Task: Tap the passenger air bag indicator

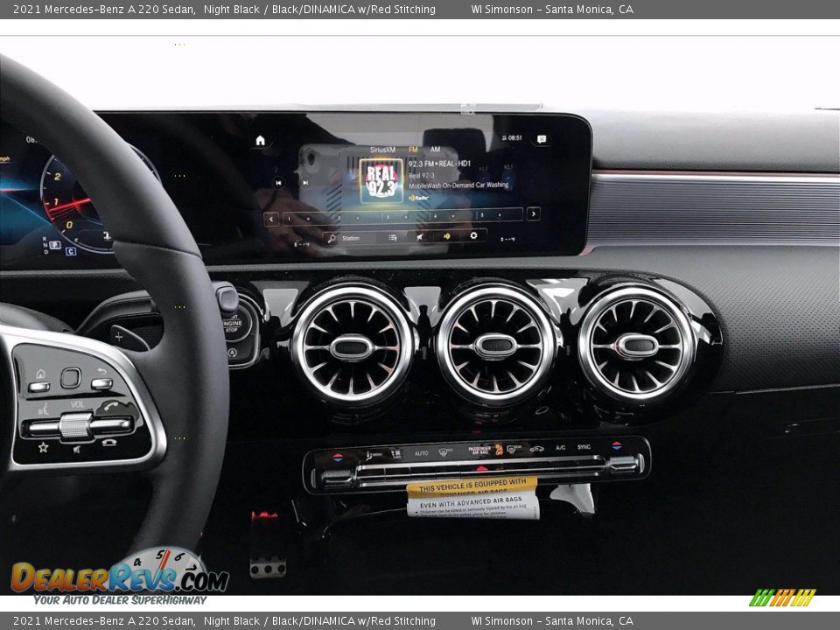Action: (x=486, y=450)
